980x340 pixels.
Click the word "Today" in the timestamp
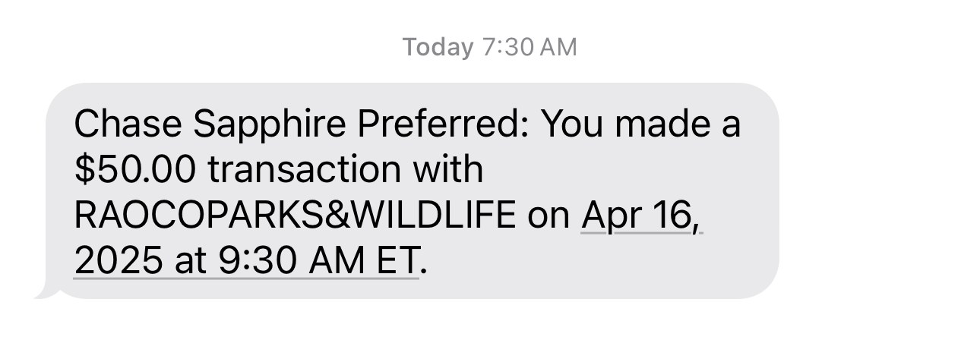pos(438,47)
